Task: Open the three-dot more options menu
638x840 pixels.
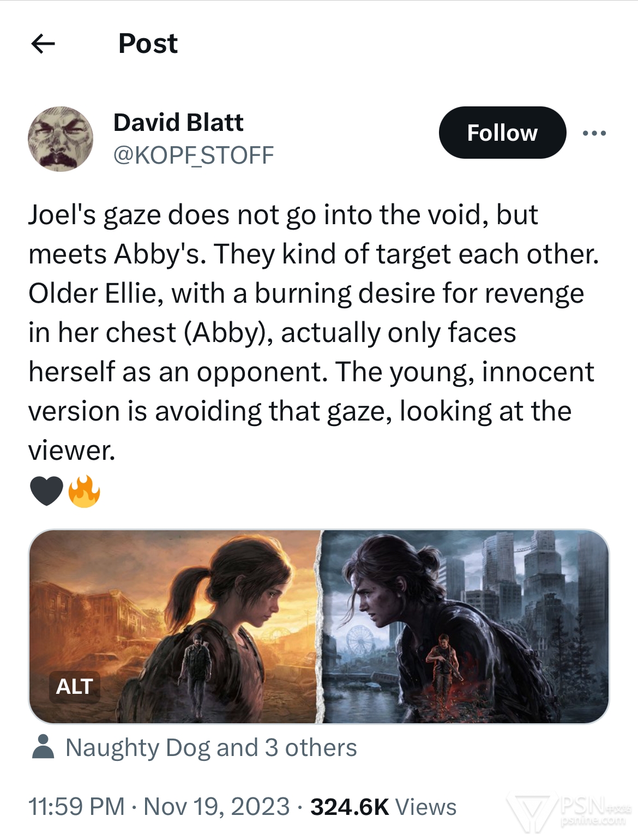Action: [x=594, y=133]
